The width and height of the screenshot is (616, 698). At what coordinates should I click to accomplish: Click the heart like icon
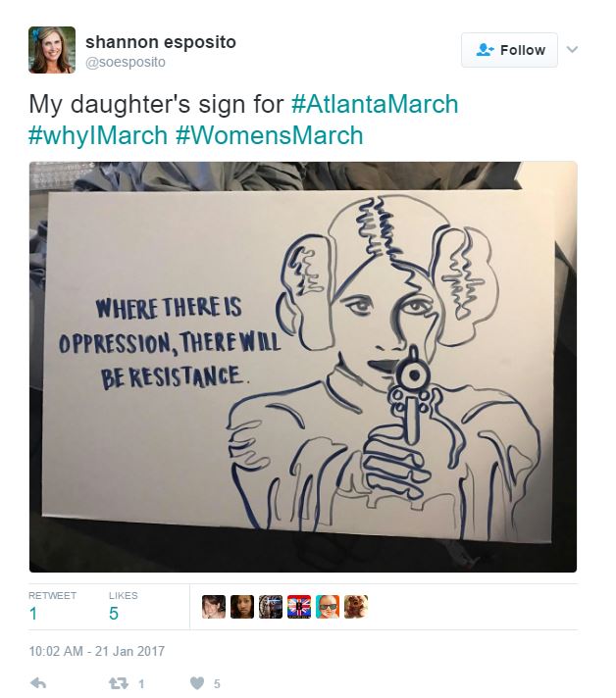click(x=196, y=683)
